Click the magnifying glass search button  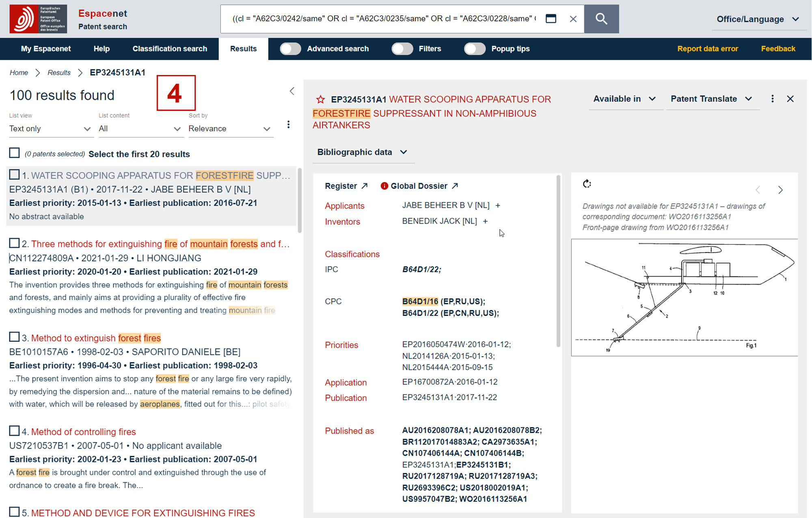tap(601, 19)
